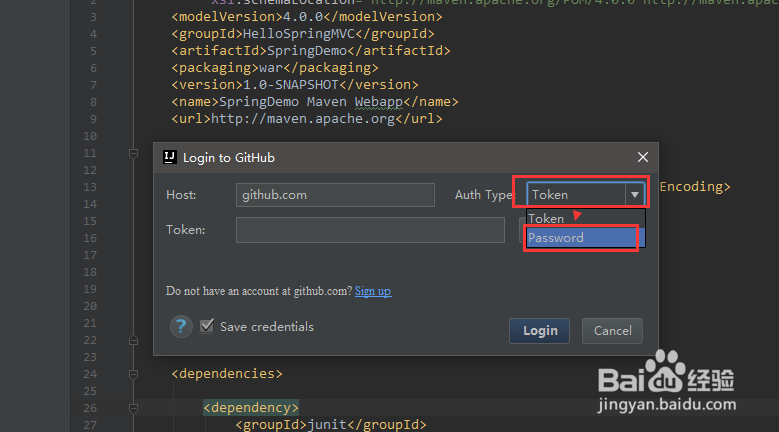Choose Token option in the dropdown list
Image resolution: width=779 pixels, height=432 pixels.
(547, 218)
